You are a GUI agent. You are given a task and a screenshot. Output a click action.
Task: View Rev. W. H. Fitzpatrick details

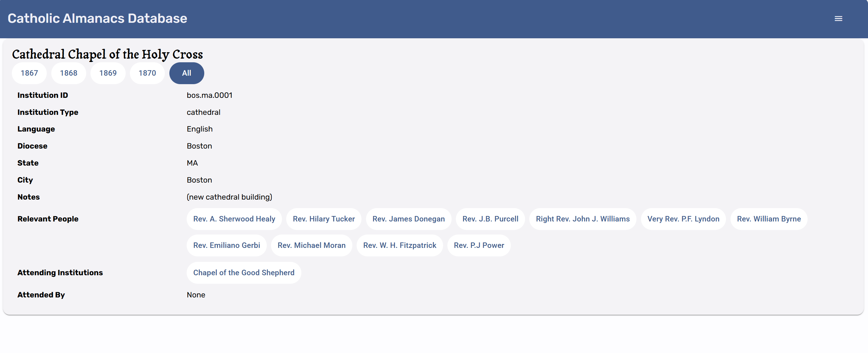(x=400, y=245)
